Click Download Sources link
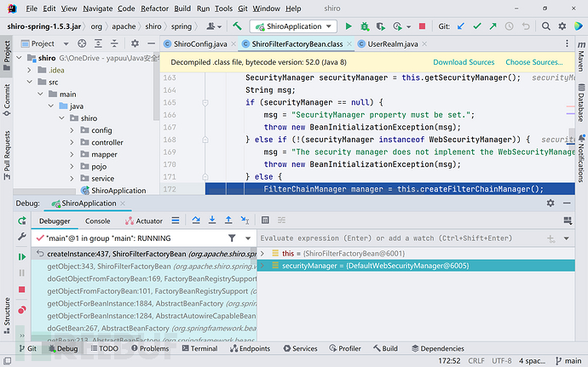This screenshot has height=367, width=588. (464, 62)
